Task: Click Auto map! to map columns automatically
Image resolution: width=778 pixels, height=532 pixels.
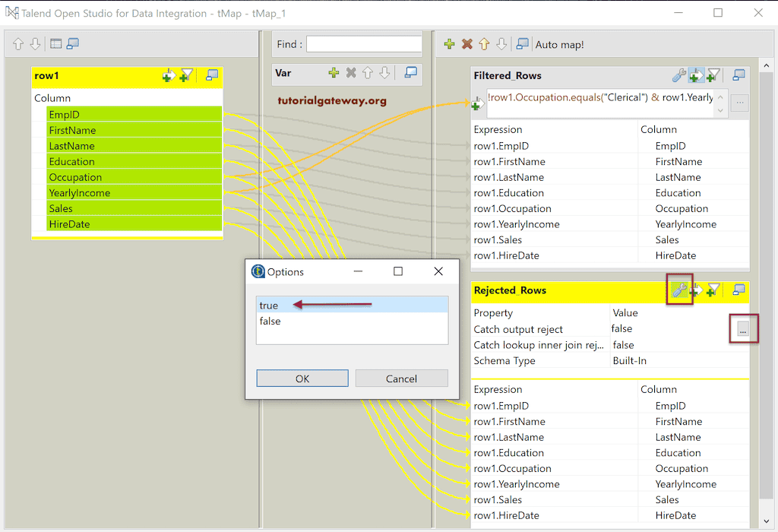Action: pyautogui.click(x=559, y=44)
